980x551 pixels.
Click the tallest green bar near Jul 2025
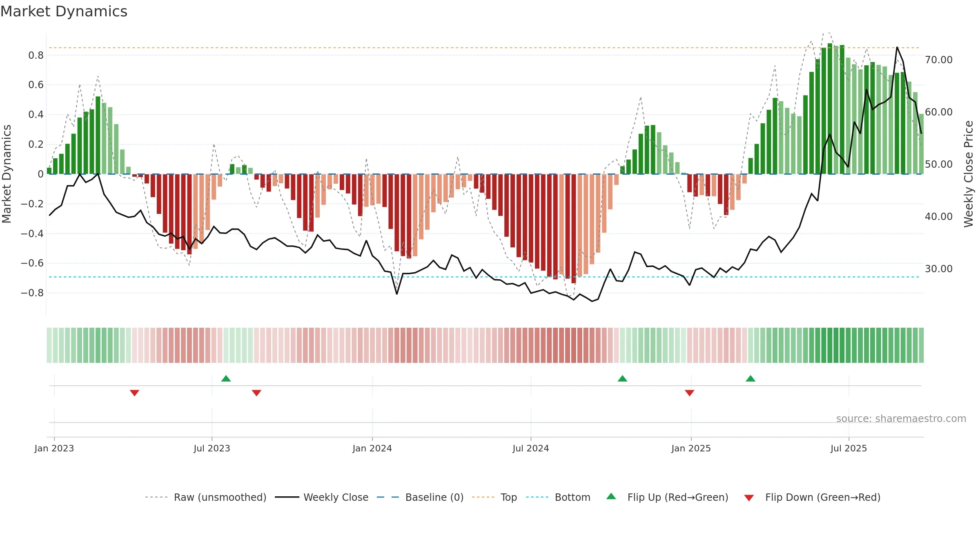click(830, 109)
